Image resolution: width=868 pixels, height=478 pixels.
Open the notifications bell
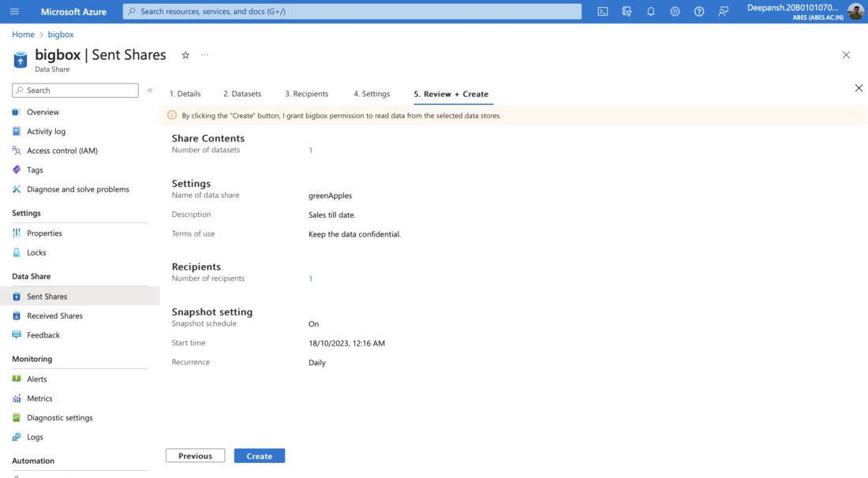650,11
